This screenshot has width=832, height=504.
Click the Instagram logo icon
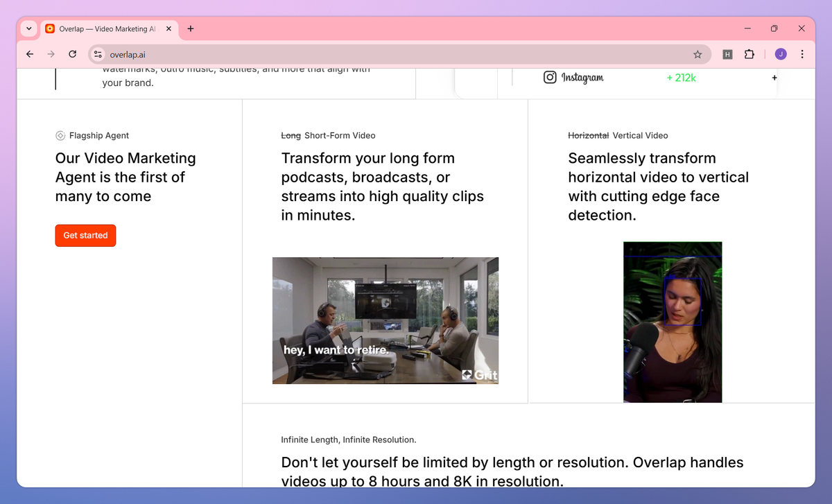[550, 78]
